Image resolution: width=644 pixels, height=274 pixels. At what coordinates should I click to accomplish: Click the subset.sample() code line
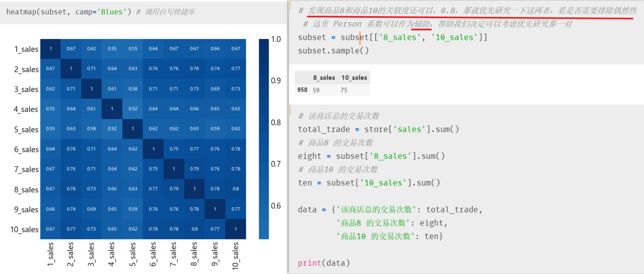(333, 50)
